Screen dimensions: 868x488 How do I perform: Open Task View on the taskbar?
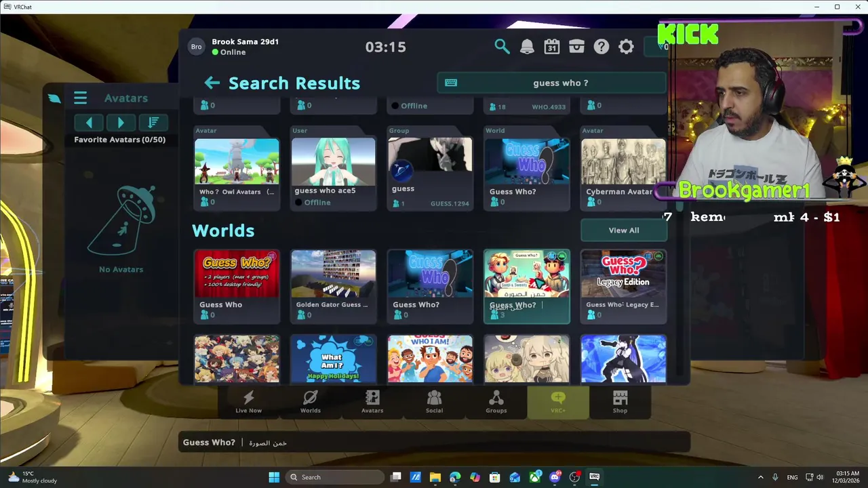coord(396,477)
